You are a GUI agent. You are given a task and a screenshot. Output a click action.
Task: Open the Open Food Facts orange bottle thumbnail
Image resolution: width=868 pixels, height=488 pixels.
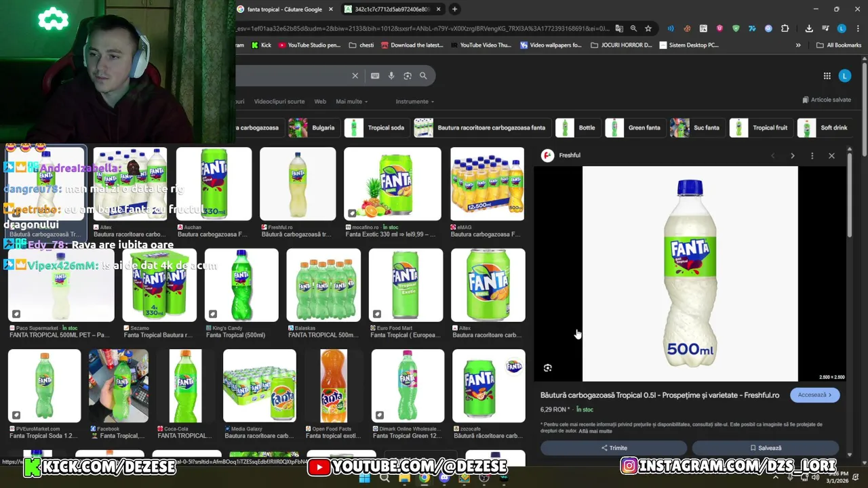point(334,386)
